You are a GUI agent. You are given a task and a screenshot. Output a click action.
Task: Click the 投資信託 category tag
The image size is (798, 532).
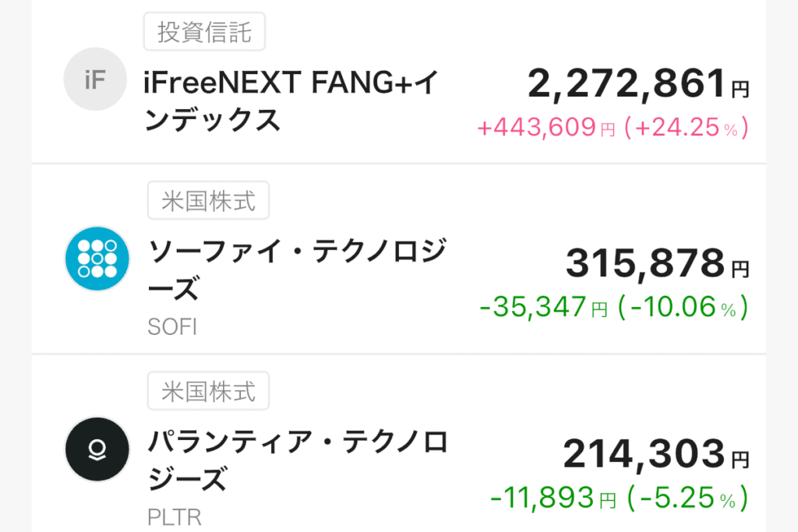tap(204, 33)
